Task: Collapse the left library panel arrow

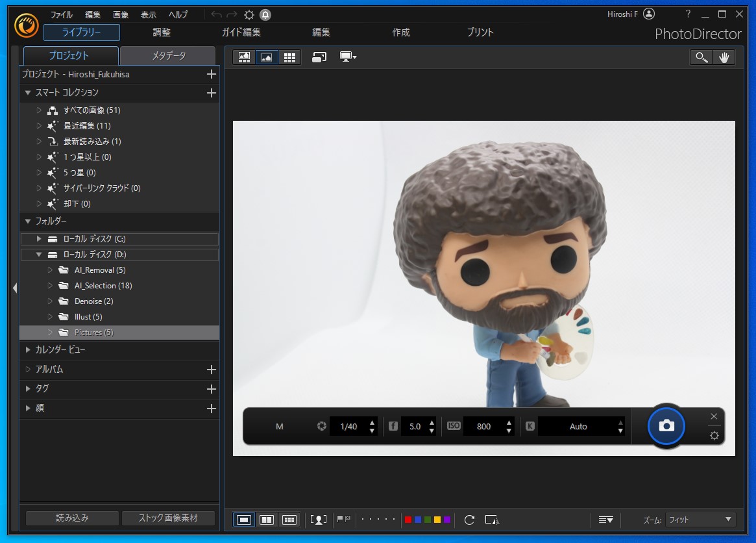Action: pyautogui.click(x=14, y=288)
